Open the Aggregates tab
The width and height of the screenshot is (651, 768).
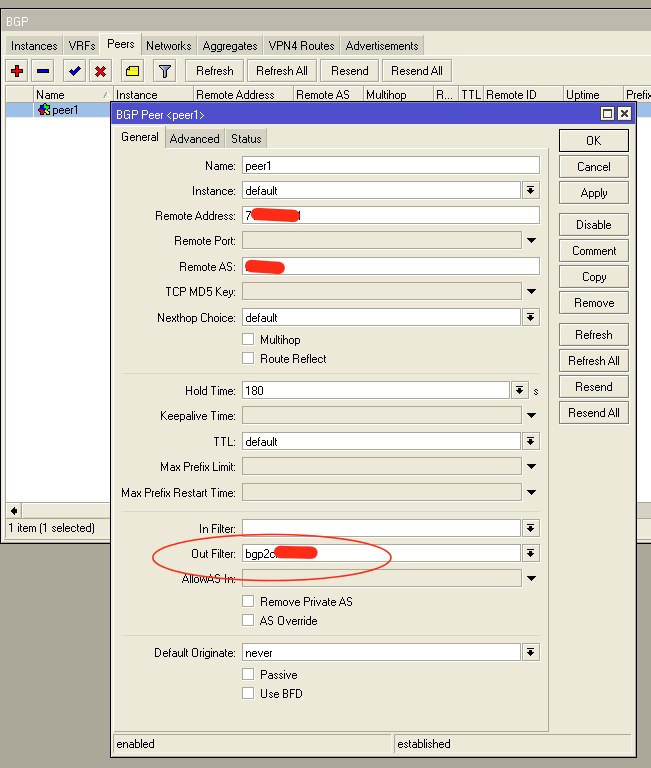(x=230, y=46)
